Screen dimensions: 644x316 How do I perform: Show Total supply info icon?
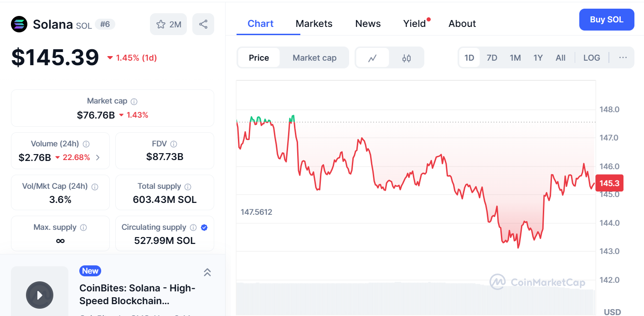[188, 186]
